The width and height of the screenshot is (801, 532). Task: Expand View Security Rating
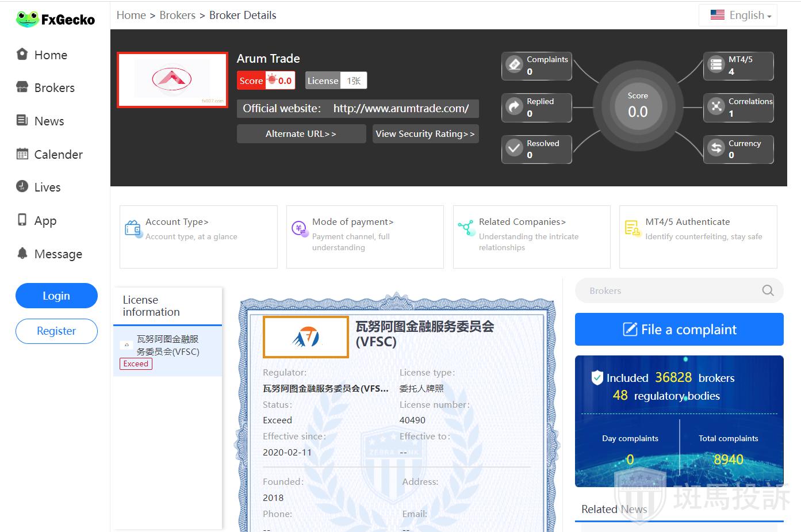point(425,134)
